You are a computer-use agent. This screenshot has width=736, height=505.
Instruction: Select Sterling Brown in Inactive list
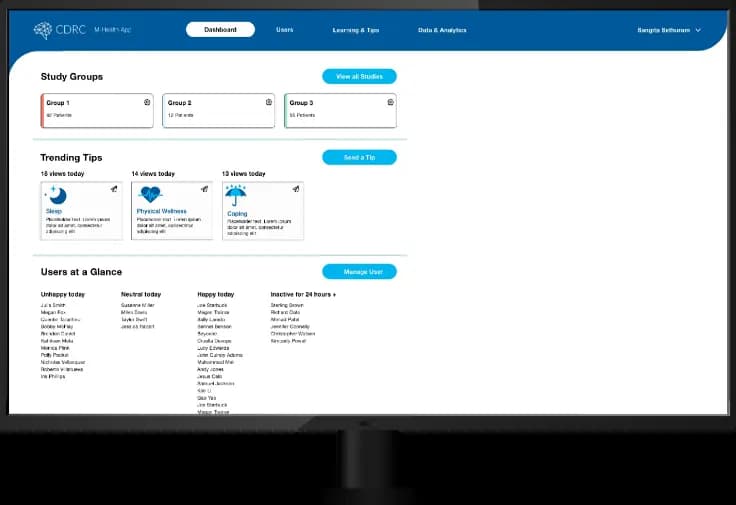[287, 305]
